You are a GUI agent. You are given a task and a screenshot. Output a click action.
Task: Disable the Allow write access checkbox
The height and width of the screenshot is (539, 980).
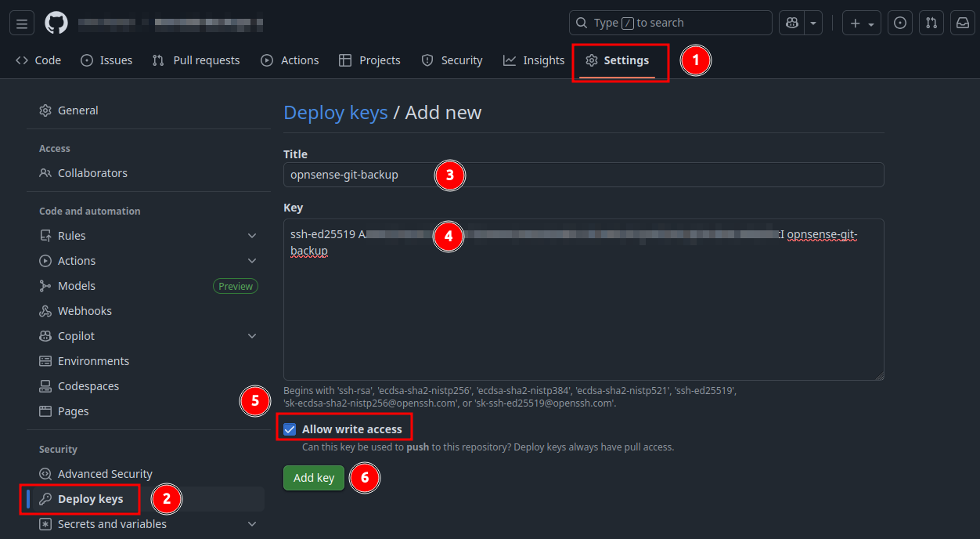tap(290, 429)
